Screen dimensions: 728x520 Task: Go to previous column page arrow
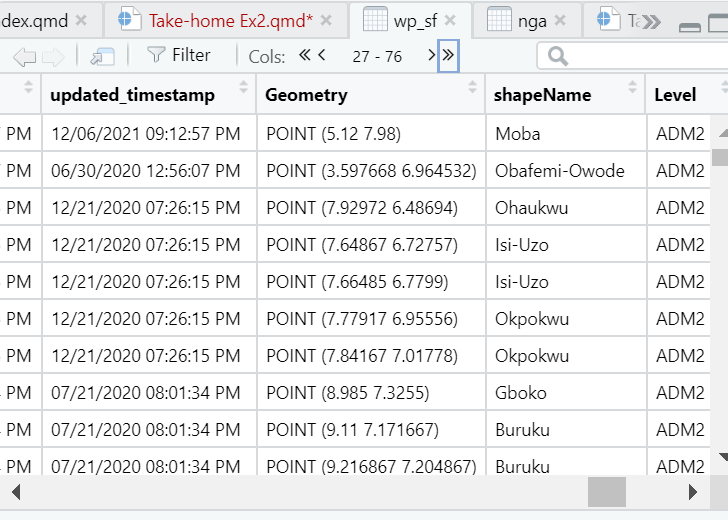tap(322, 56)
